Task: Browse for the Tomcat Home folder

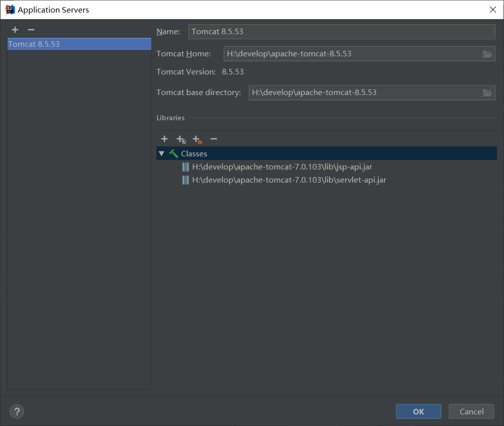Action: 487,54
